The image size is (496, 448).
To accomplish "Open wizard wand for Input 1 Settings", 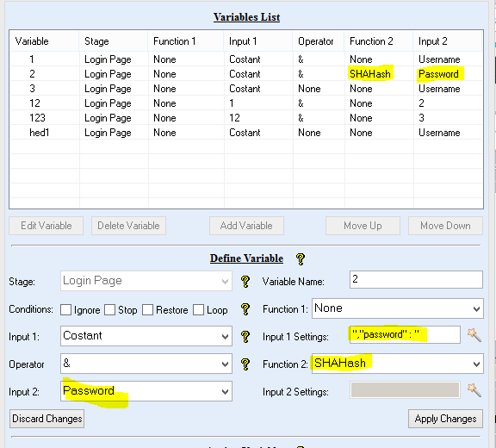I will point(474,335).
